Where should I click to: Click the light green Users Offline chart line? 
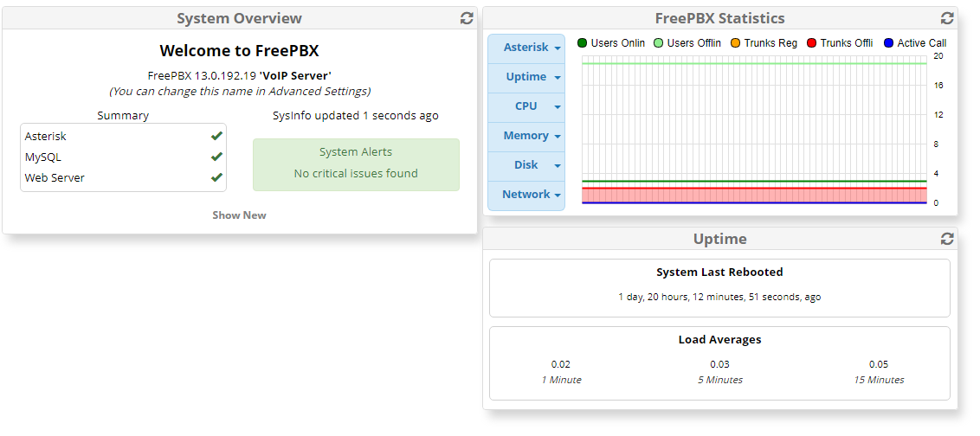point(754,63)
